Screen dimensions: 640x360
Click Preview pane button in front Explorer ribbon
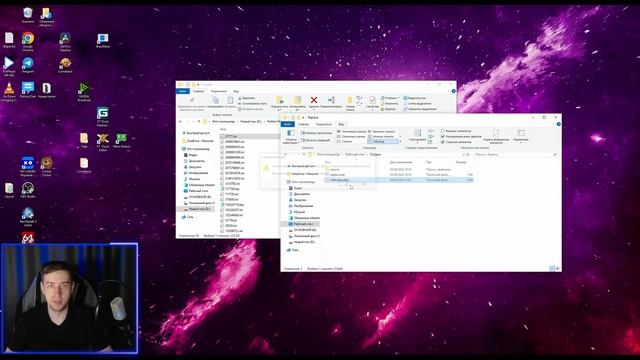coord(316,133)
